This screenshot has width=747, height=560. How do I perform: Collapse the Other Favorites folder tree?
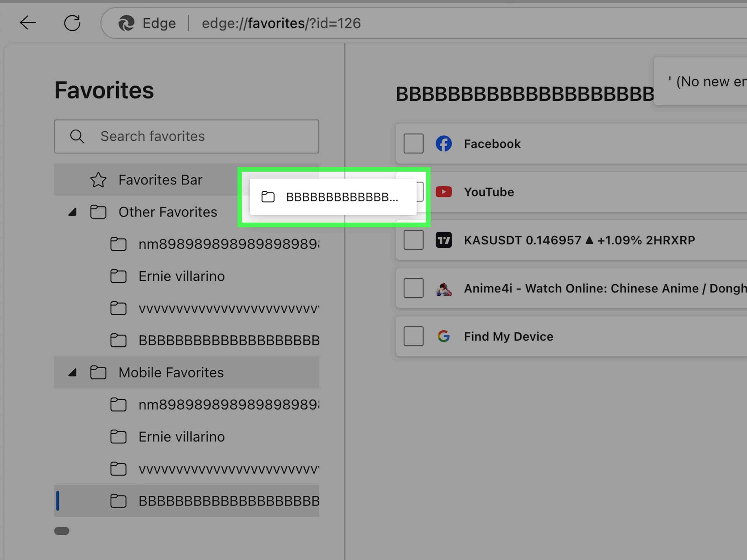tap(72, 212)
